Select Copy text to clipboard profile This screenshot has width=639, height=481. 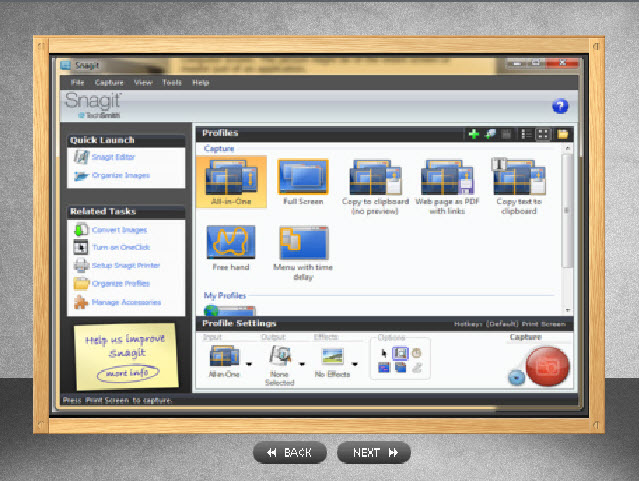tap(518, 187)
